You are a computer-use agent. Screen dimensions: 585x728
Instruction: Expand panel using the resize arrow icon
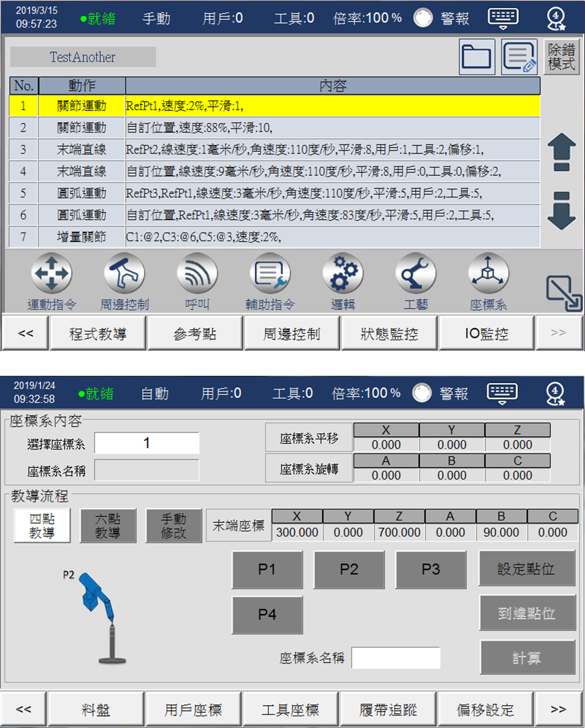click(x=564, y=293)
